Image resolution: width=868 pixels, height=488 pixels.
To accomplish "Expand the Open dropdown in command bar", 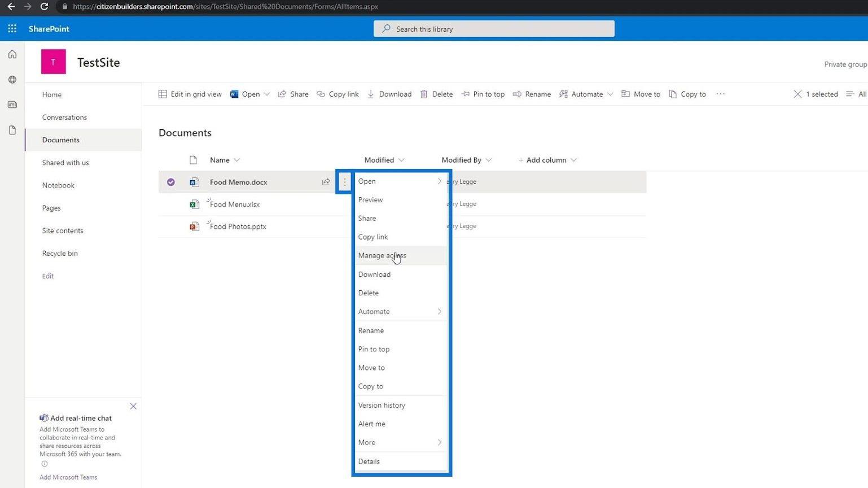I will click(x=267, y=94).
